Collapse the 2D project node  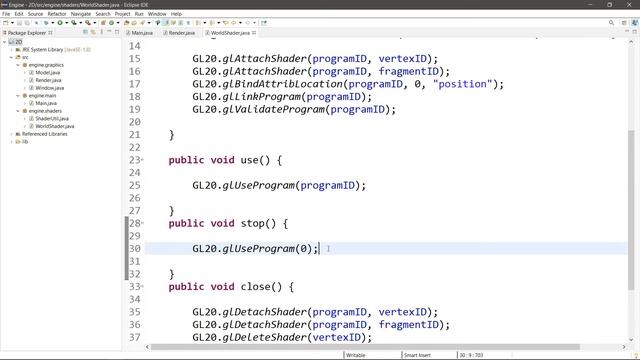tap(4, 42)
